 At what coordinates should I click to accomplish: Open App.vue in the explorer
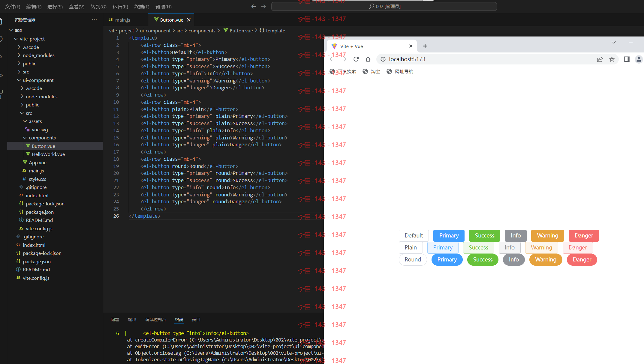pyautogui.click(x=55, y=163)
